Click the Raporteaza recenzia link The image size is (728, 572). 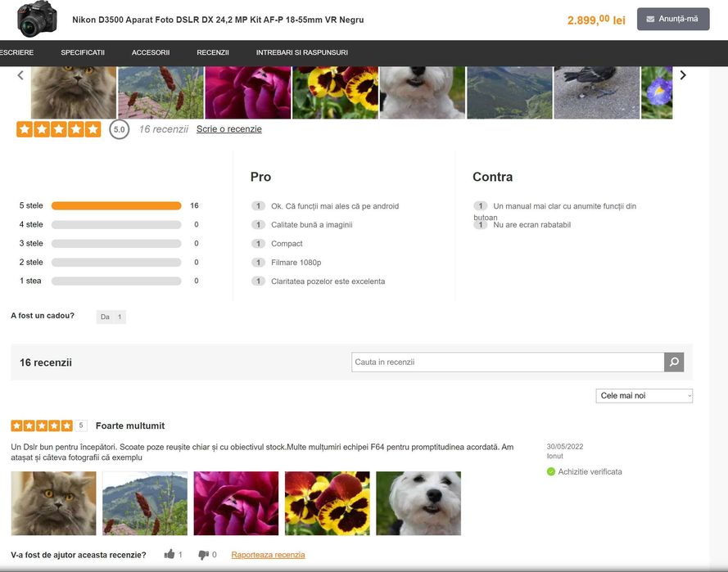pos(268,554)
